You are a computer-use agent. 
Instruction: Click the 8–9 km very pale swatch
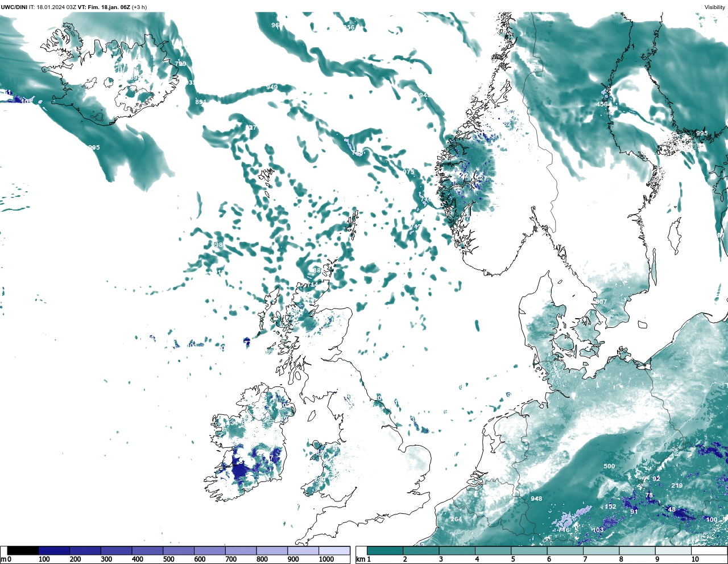pos(637,550)
